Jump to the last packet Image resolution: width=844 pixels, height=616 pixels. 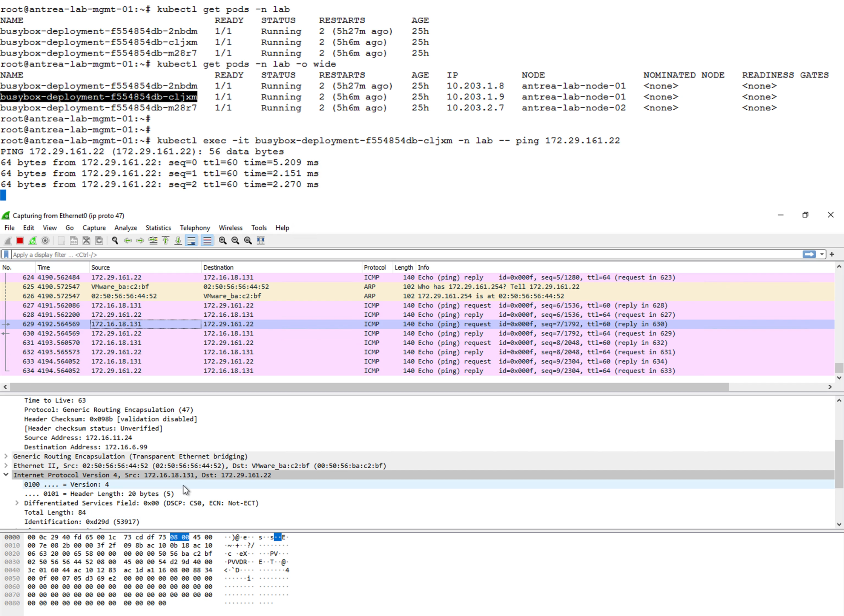(178, 241)
